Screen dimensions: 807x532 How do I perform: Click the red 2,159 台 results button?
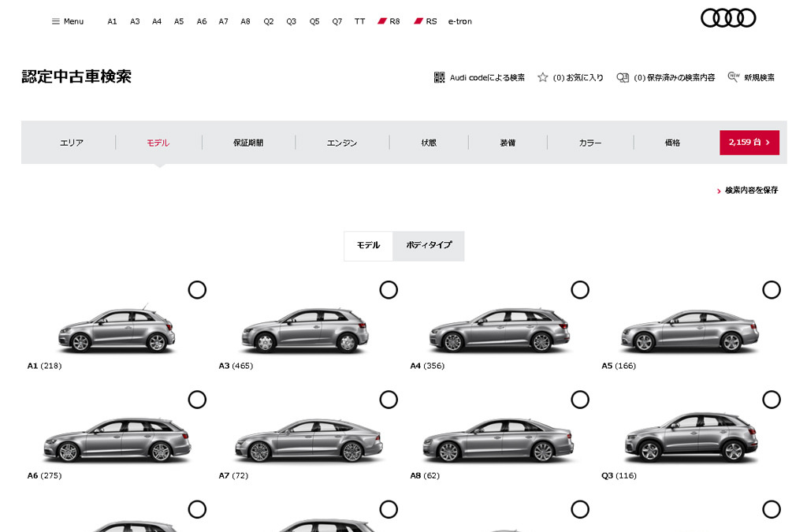click(x=749, y=143)
